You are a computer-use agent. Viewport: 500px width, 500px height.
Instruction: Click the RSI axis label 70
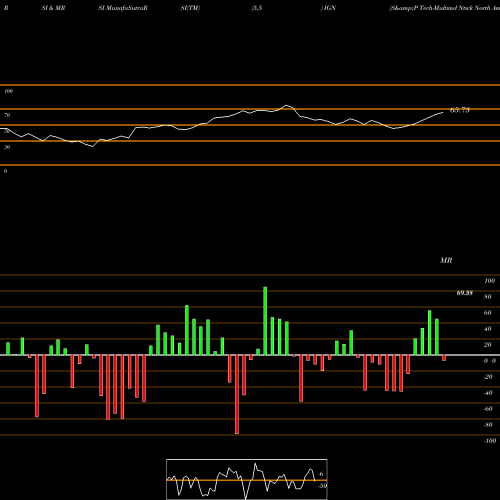tap(7, 115)
